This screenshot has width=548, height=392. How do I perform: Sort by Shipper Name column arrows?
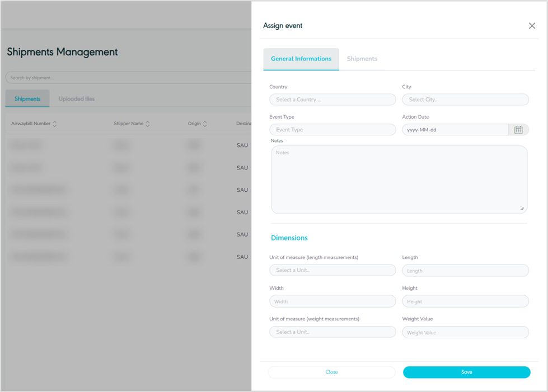(148, 124)
